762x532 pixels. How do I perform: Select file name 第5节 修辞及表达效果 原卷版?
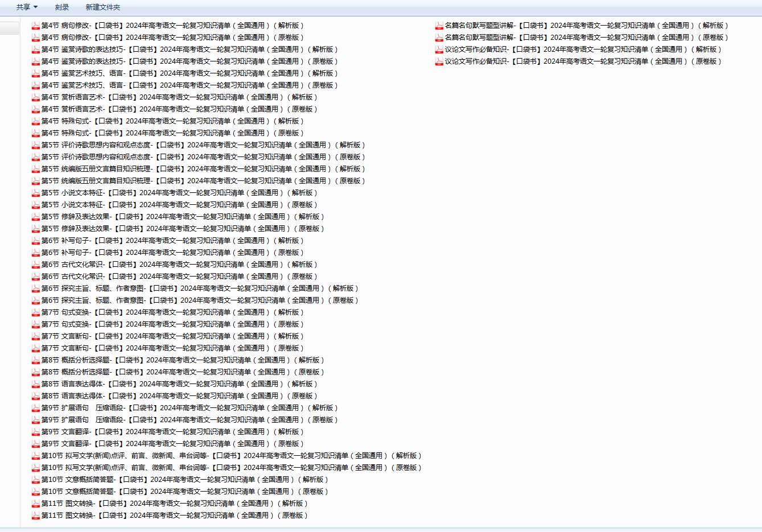click(183, 229)
